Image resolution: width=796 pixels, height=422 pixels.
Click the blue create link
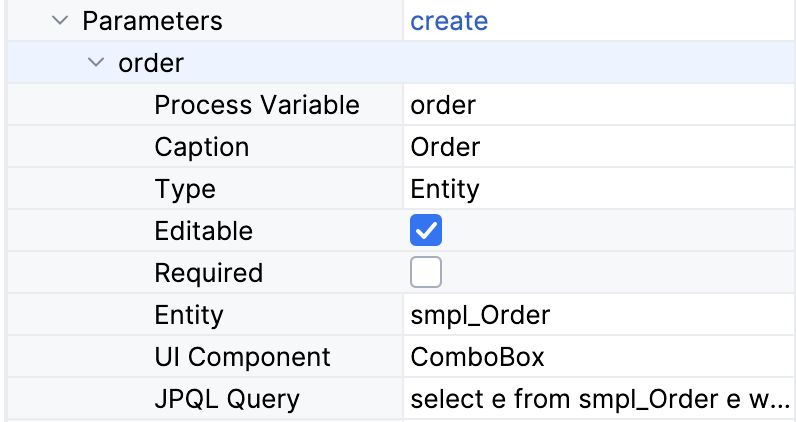point(449,21)
